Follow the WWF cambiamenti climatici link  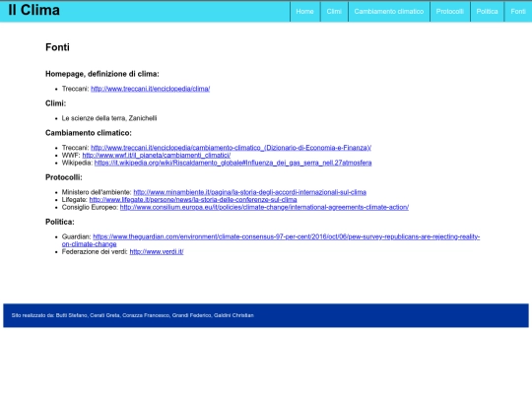tap(157, 156)
